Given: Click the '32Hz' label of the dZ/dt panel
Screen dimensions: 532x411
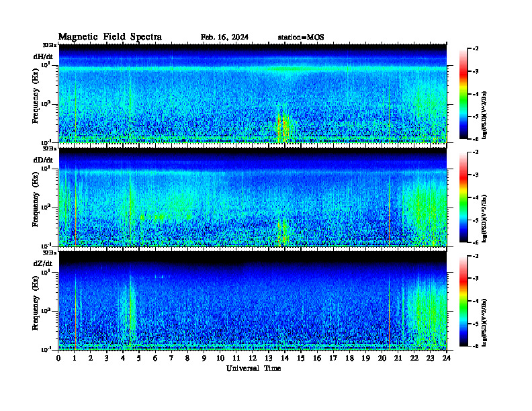Looking at the screenshot, I should pyautogui.click(x=50, y=253).
